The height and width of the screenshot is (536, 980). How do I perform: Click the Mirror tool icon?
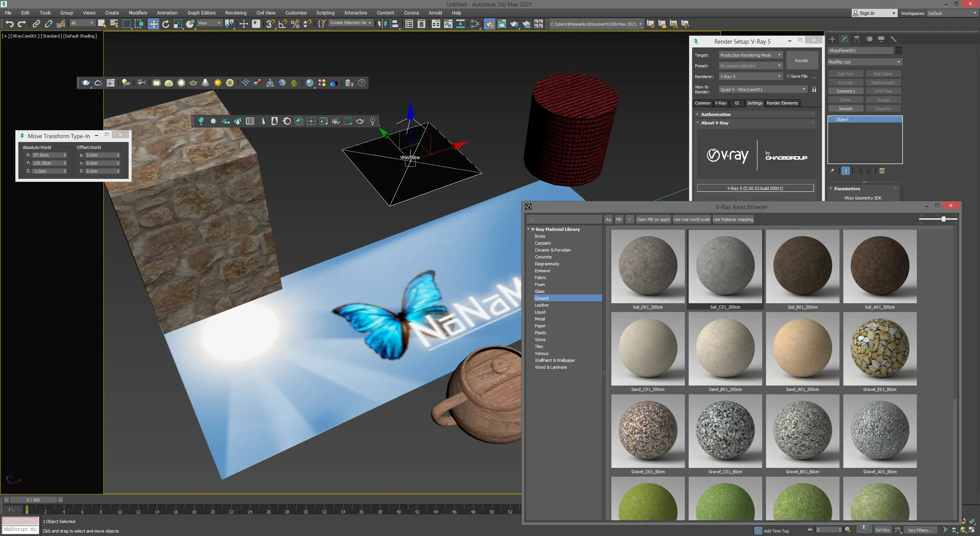pos(382,24)
